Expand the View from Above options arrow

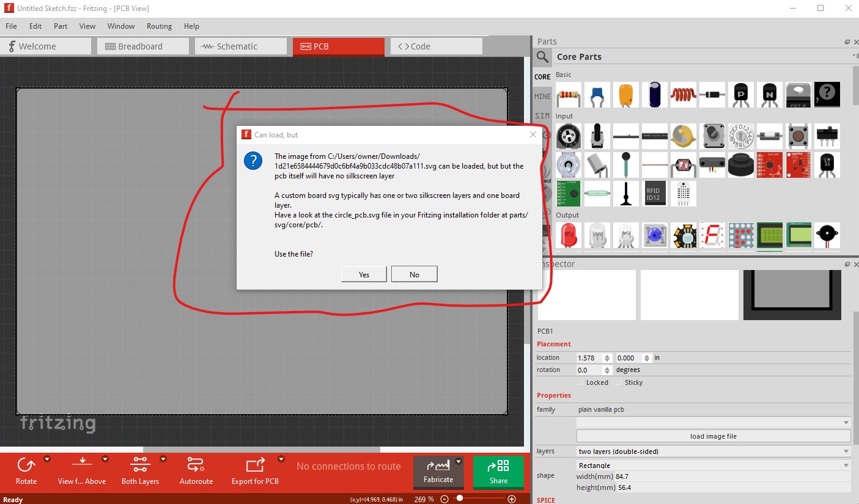105,459
